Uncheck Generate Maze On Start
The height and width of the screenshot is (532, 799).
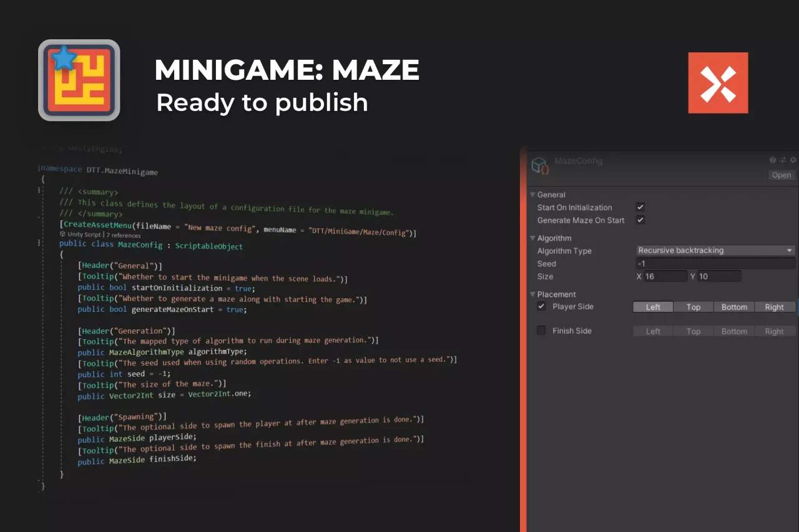640,220
